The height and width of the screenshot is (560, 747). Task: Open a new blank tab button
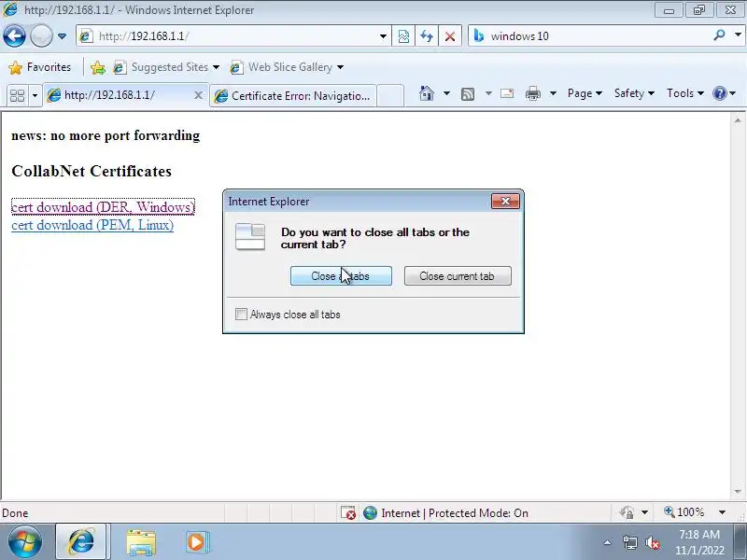pyautogui.click(x=390, y=96)
